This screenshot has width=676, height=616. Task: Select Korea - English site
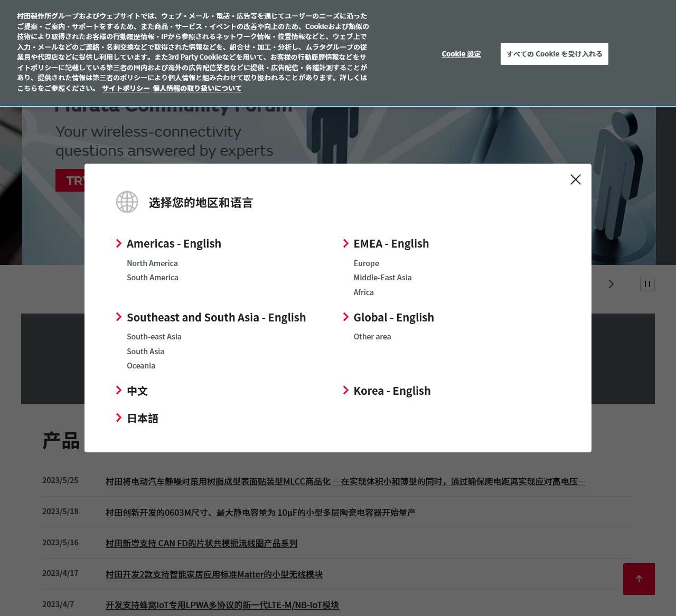pos(392,391)
